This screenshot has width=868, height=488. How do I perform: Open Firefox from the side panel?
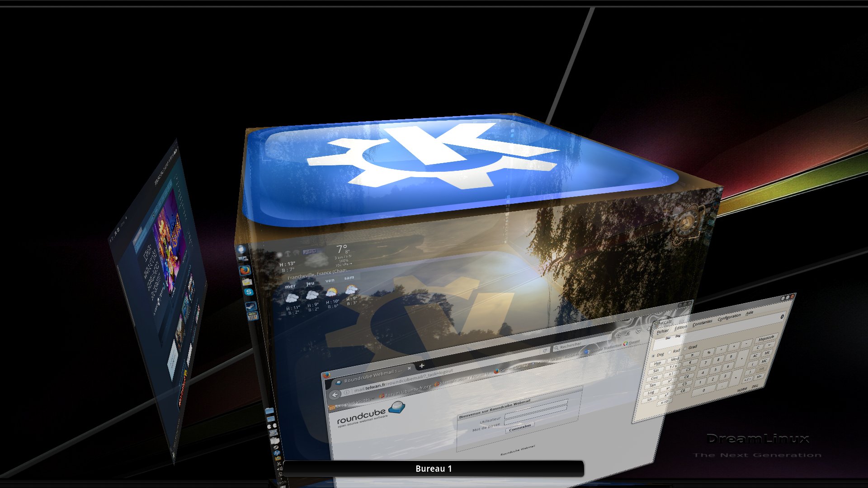pyautogui.click(x=245, y=271)
